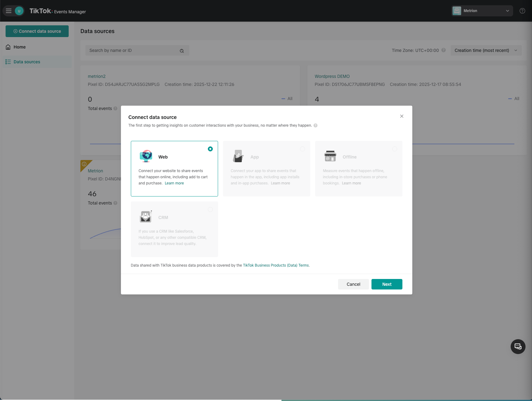Expand the Metrion account dropdown
This screenshot has height=401, width=532.
[x=482, y=11]
